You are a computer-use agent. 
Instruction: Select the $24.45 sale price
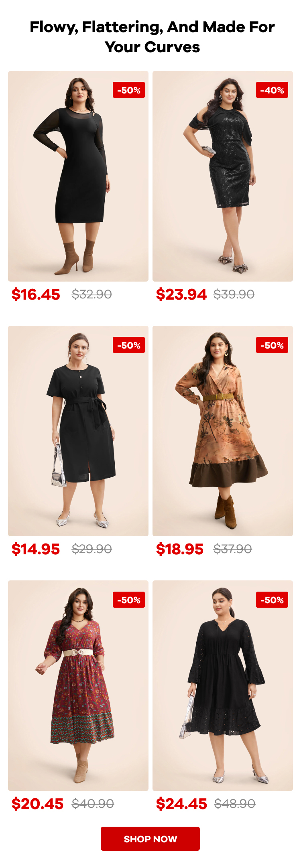click(x=181, y=804)
